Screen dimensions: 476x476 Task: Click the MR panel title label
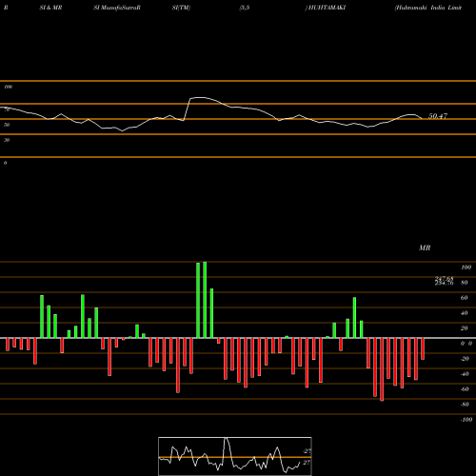tap(425, 248)
